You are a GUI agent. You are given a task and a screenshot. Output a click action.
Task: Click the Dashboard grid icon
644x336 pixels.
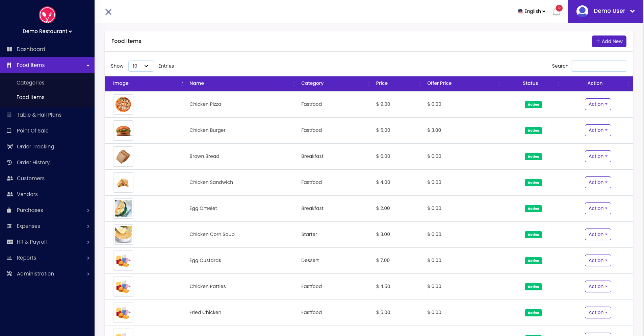pos(9,49)
